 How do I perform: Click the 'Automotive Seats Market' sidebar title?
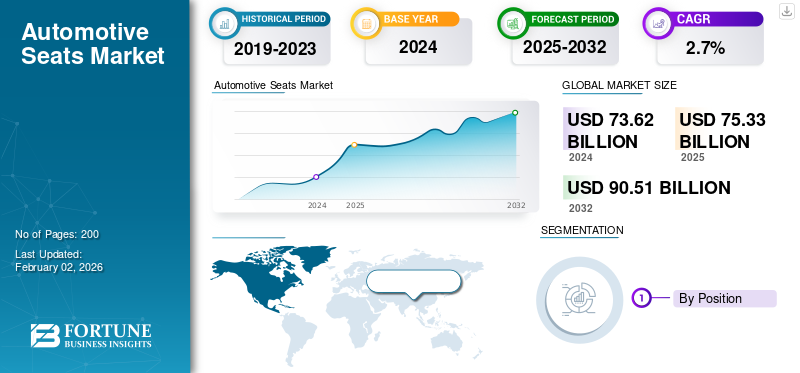(x=93, y=44)
